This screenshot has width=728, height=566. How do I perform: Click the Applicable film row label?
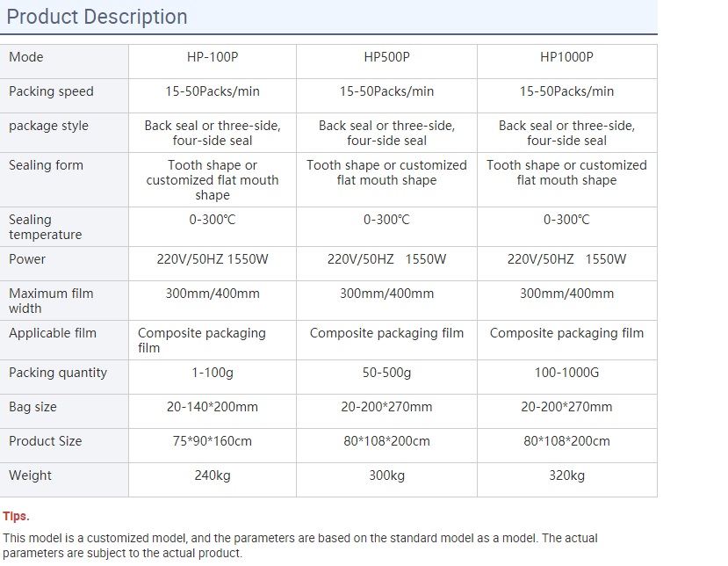click(53, 333)
